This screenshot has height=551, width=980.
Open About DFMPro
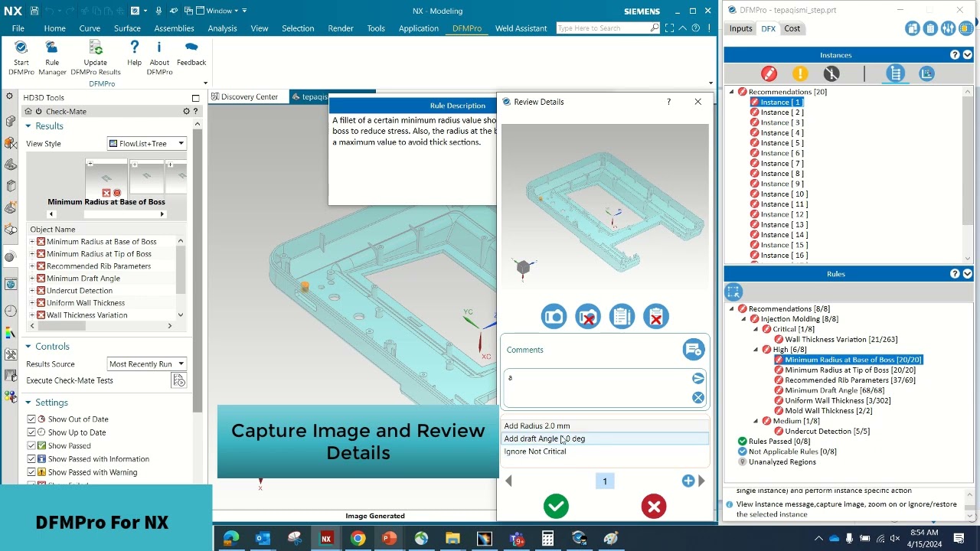pyautogui.click(x=159, y=48)
